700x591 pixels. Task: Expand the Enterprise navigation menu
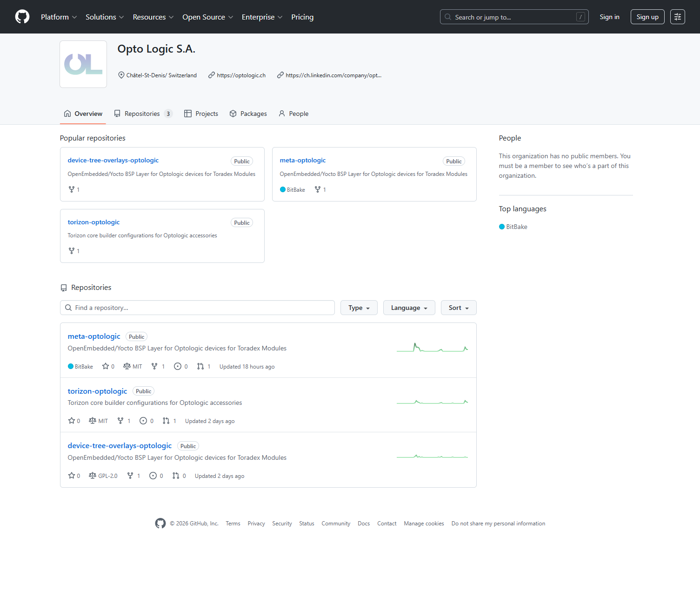(262, 17)
